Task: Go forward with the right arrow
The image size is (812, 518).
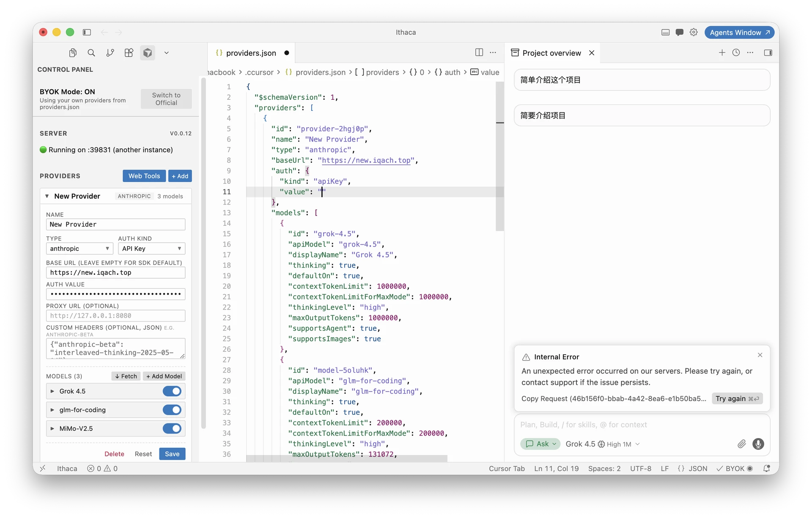Action: point(118,32)
